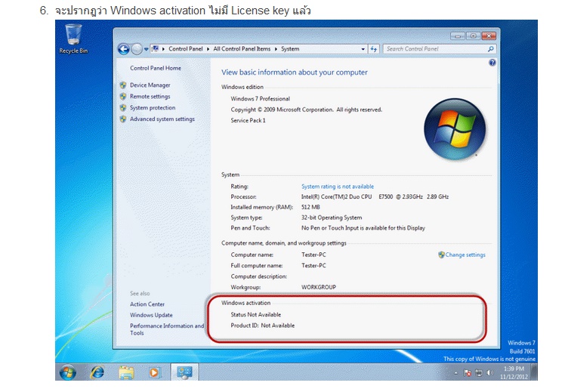Viewport: 562px width, 392px height.
Task: Click the Change settings link
Action: coord(465,255)
